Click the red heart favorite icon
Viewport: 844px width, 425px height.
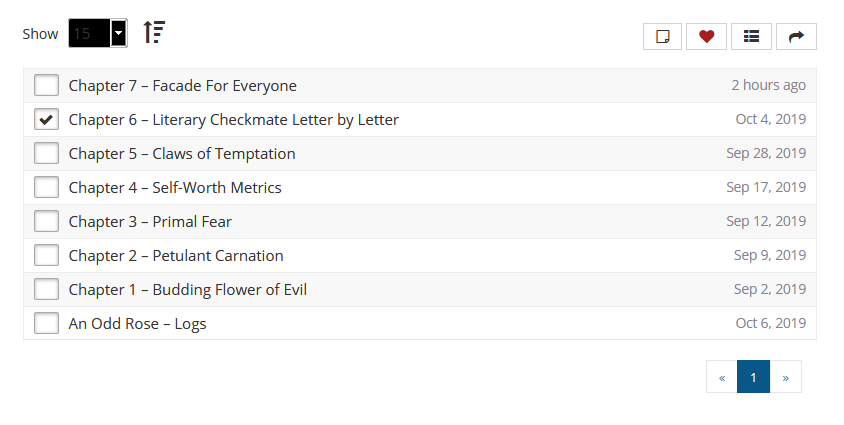point(707,37)
